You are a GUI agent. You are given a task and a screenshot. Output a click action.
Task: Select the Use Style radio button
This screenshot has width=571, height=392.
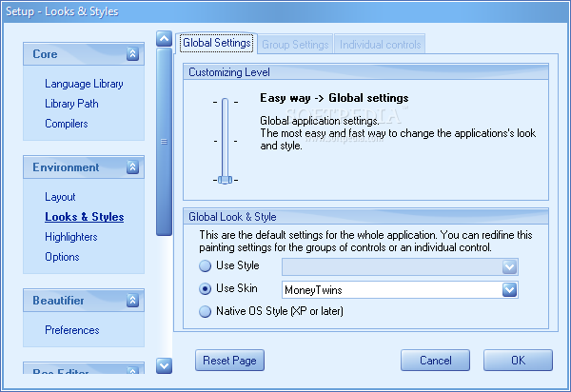click(205, 265)
